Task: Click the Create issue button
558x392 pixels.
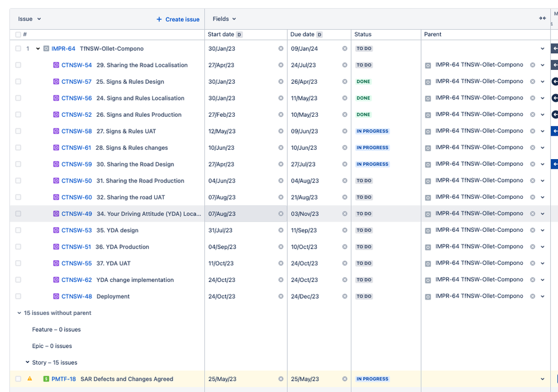Action: [178, 19]
